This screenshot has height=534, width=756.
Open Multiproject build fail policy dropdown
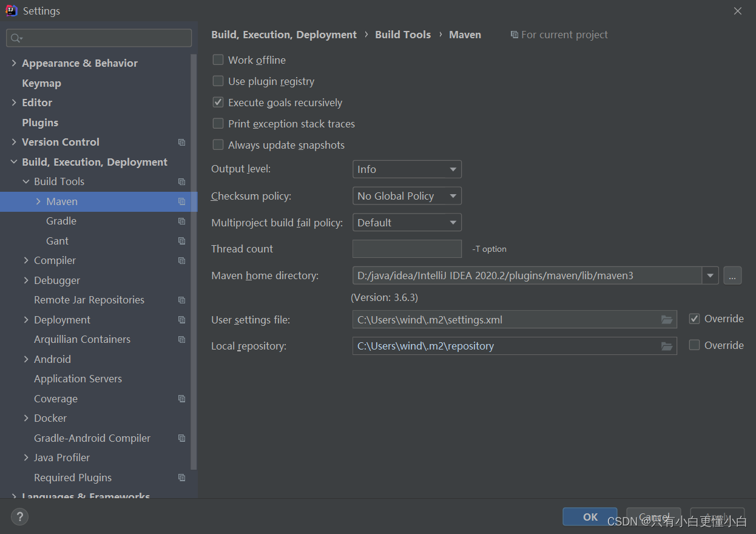click(x=407, y=223)
